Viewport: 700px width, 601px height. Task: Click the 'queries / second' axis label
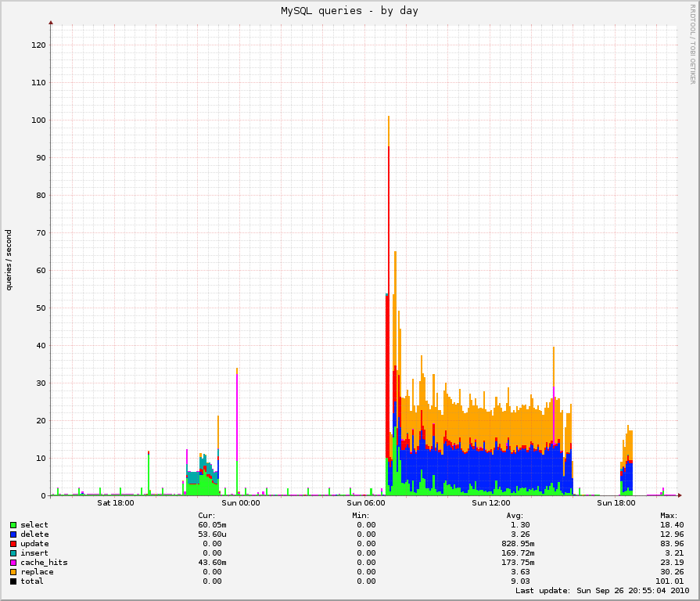point(9,260)
